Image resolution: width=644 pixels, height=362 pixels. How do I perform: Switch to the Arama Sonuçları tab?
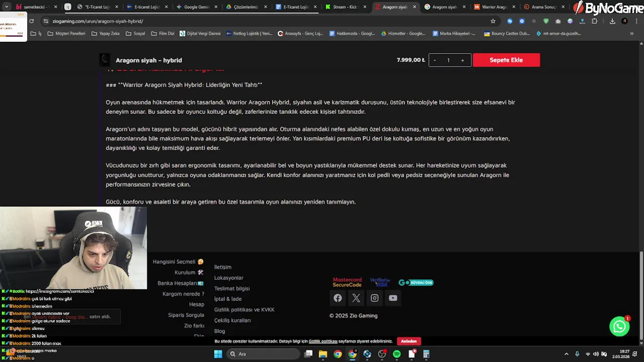543,7
